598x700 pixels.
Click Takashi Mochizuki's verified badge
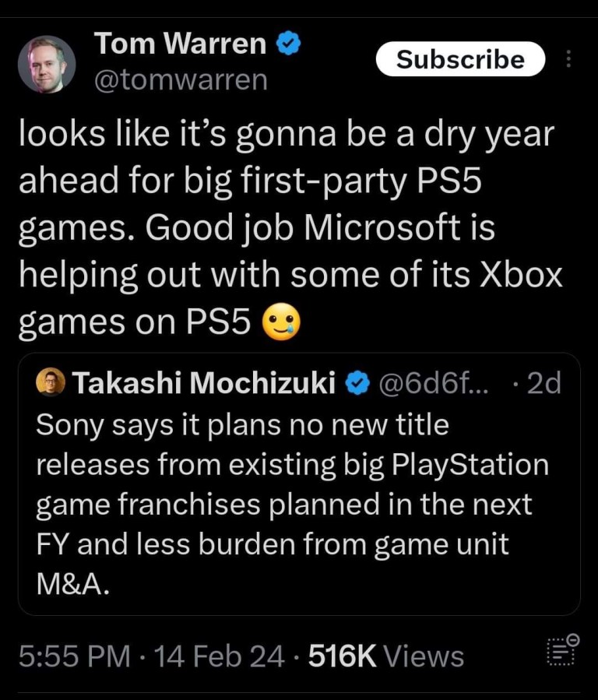pos(357,382)
